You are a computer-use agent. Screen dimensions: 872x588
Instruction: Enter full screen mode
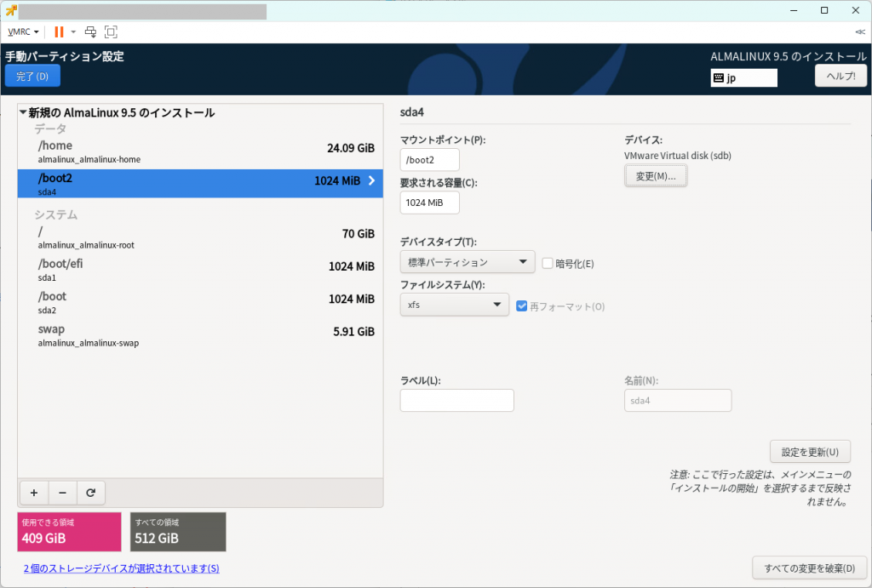111,32
